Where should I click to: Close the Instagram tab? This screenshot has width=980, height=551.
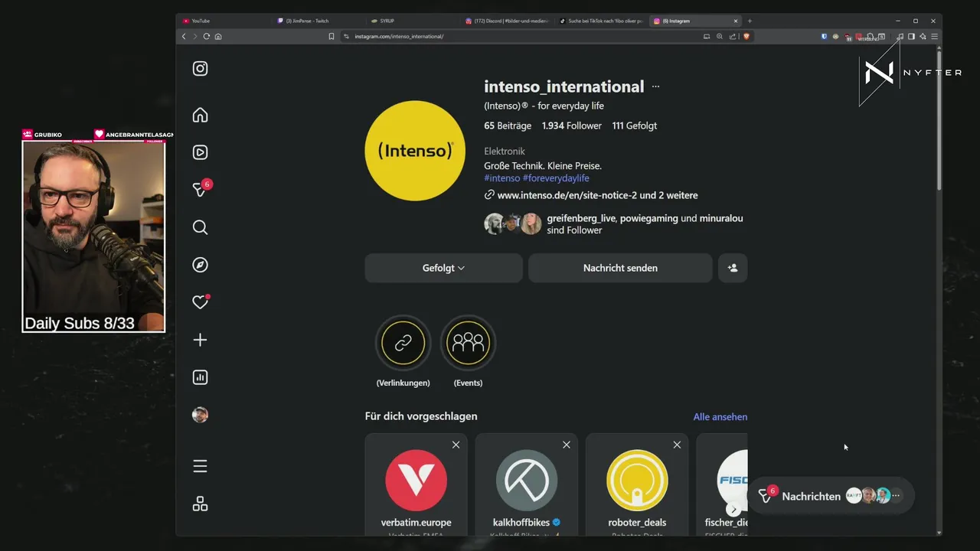click(736, 21)
